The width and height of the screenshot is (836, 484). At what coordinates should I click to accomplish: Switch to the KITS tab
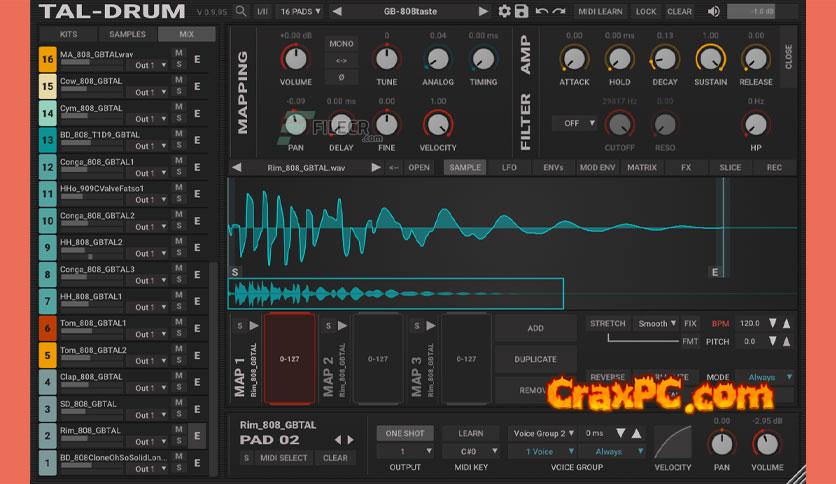tap(68, 34)
